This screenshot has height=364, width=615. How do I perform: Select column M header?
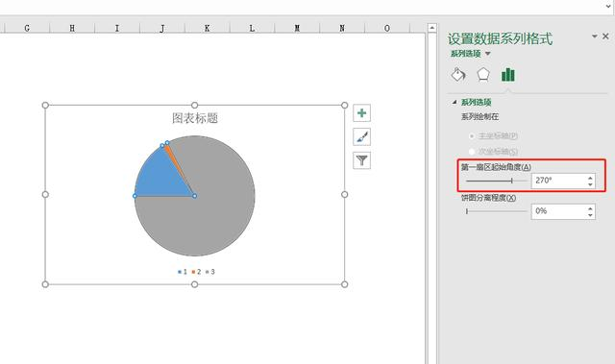[297, 28]
